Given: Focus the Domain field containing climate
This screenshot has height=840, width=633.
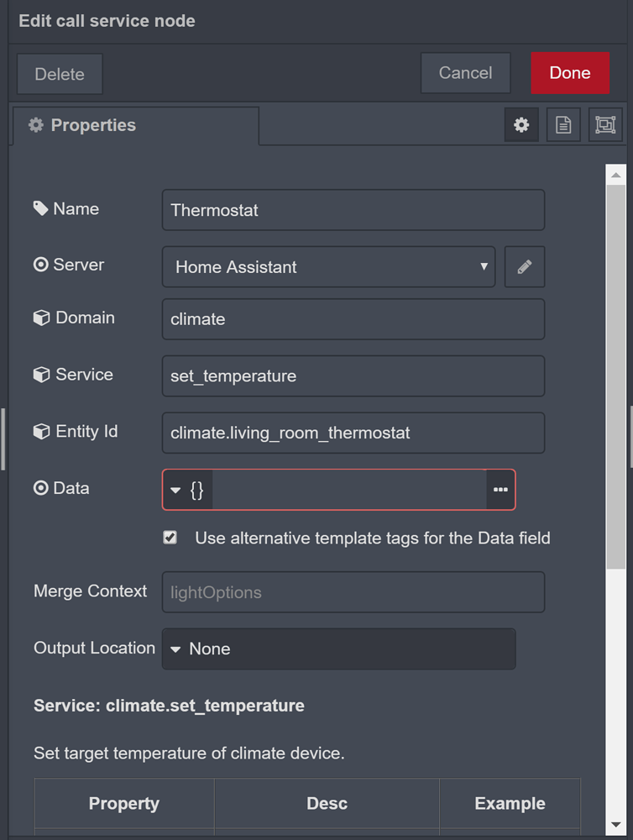Looking at the screenshot, I should 353,319.
